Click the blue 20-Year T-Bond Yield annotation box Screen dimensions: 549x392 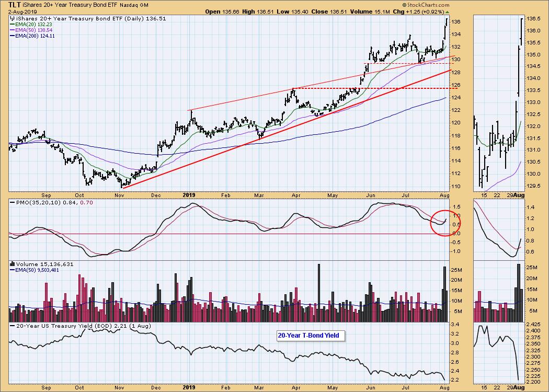311,336
